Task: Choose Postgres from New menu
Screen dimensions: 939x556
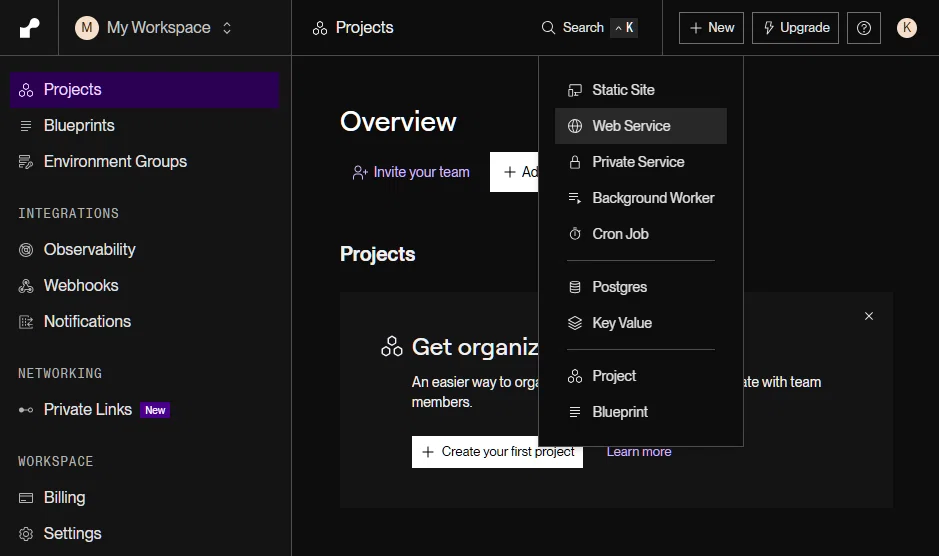Action: coord(641,287)
